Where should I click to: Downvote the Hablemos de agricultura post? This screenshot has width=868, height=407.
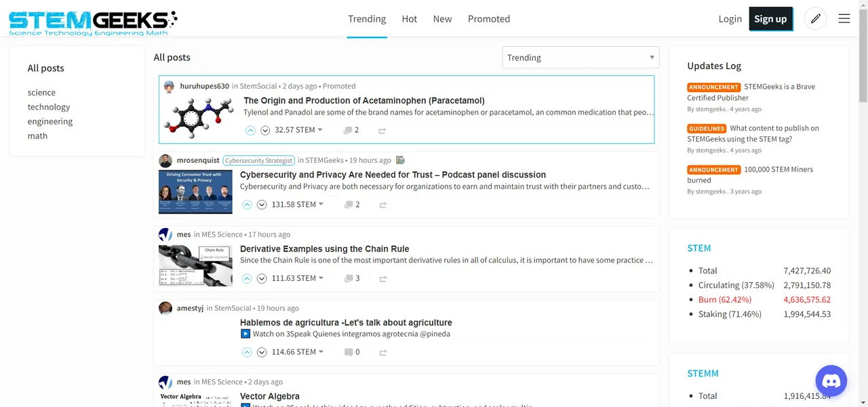262,352
